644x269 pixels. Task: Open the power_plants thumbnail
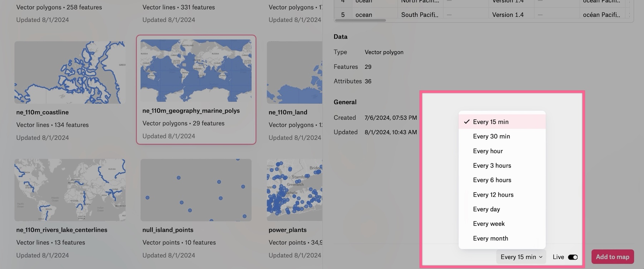tap(294, 190)
